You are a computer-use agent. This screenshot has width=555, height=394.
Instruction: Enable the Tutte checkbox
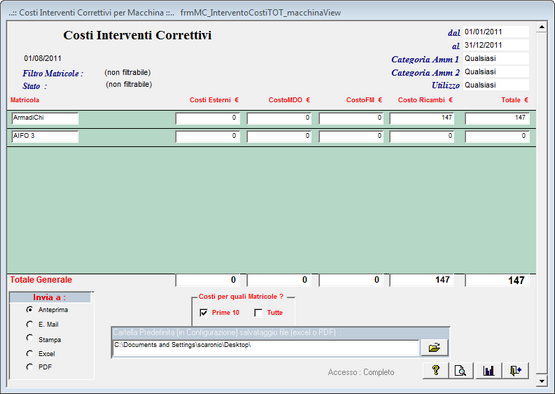(258, 313)
